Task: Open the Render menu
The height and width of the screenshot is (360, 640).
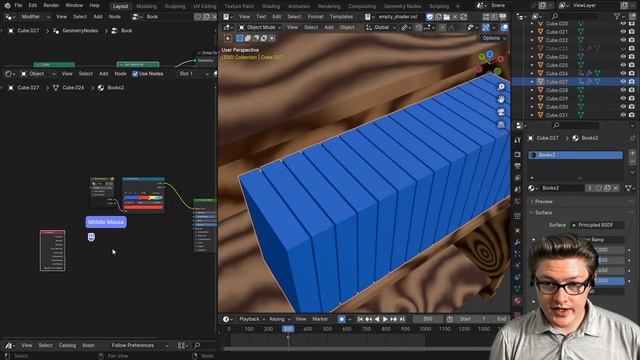Action: pyautogui.click(x=51, y=6)
